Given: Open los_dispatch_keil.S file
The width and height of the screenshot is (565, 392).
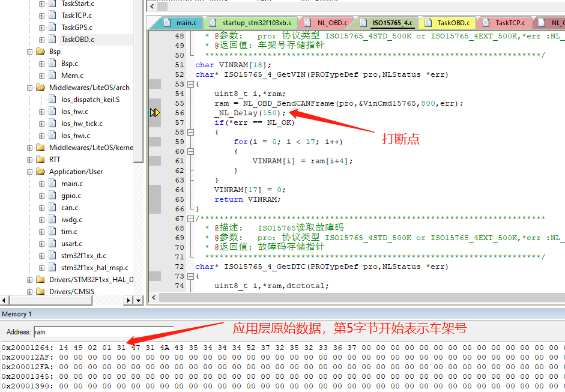Looking at the screenshot, I should [x=91, y=100].
